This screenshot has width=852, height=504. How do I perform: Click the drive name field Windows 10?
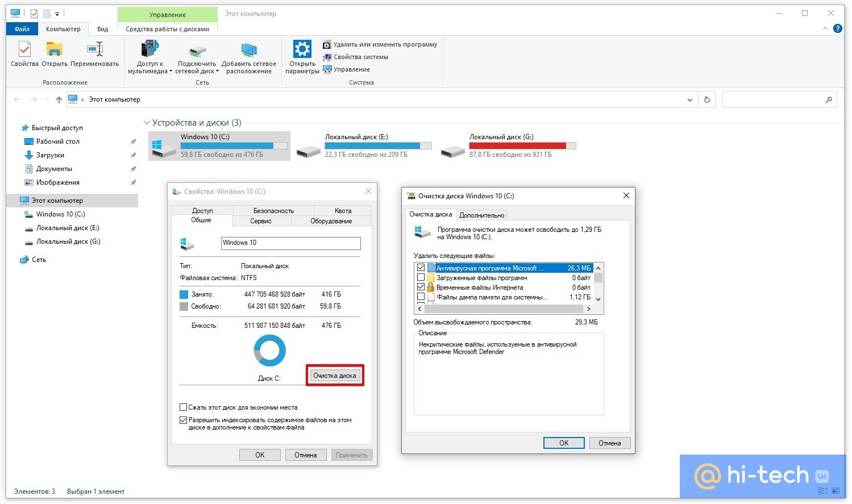(x=290, y=243)
